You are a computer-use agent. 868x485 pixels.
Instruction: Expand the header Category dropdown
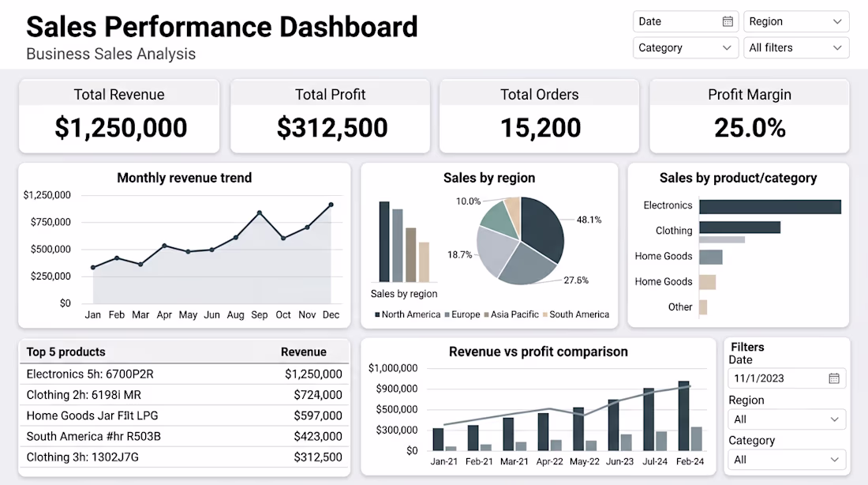(685, 47)
